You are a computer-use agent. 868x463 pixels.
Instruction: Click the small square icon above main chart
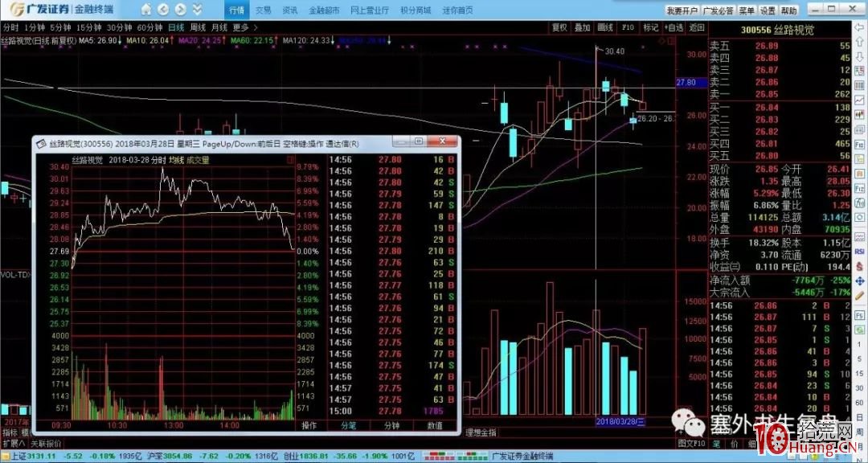pos(670,41)
